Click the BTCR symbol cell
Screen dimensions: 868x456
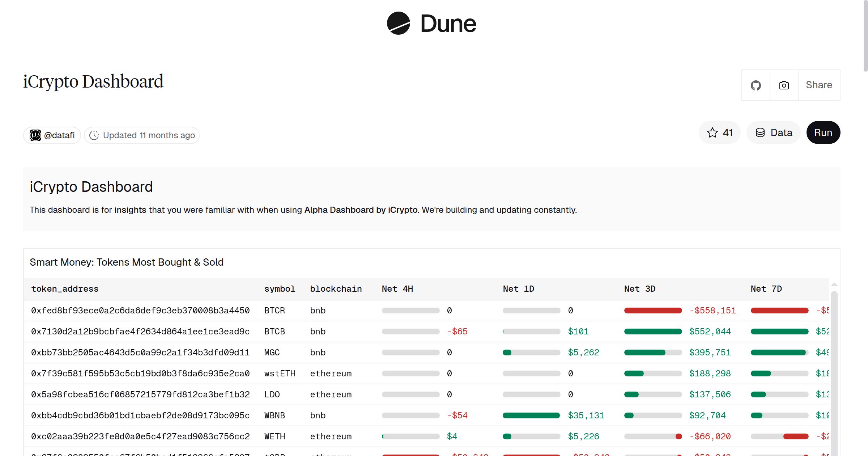click(275, 311)
